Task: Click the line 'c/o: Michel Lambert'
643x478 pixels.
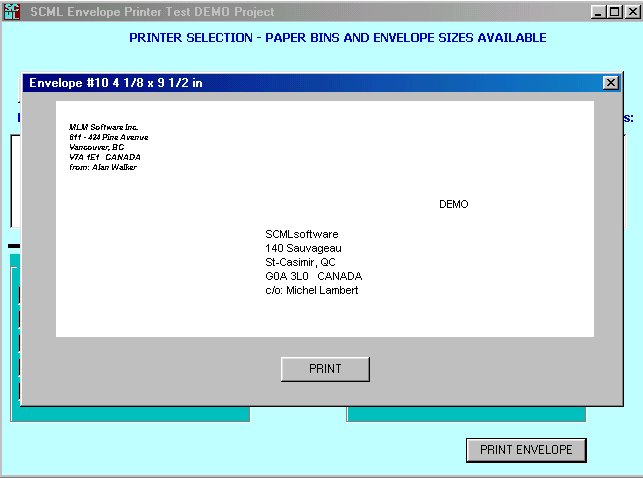Action: click(312, 290)
